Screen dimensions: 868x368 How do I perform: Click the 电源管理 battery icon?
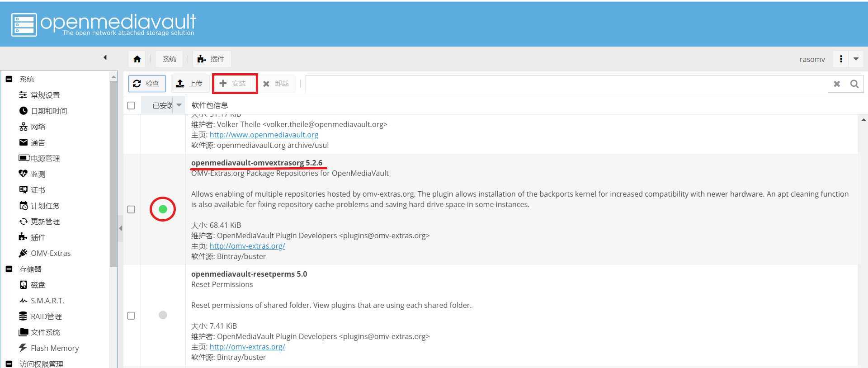24,158
